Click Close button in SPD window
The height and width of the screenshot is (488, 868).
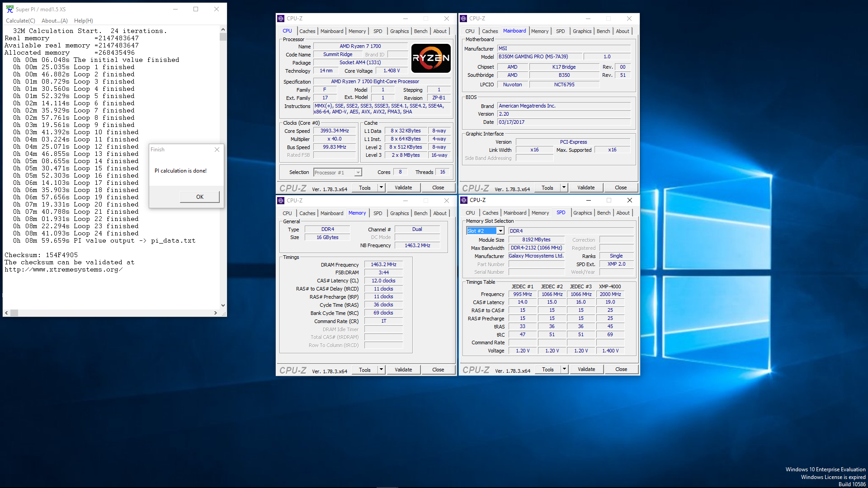(621, 369)
